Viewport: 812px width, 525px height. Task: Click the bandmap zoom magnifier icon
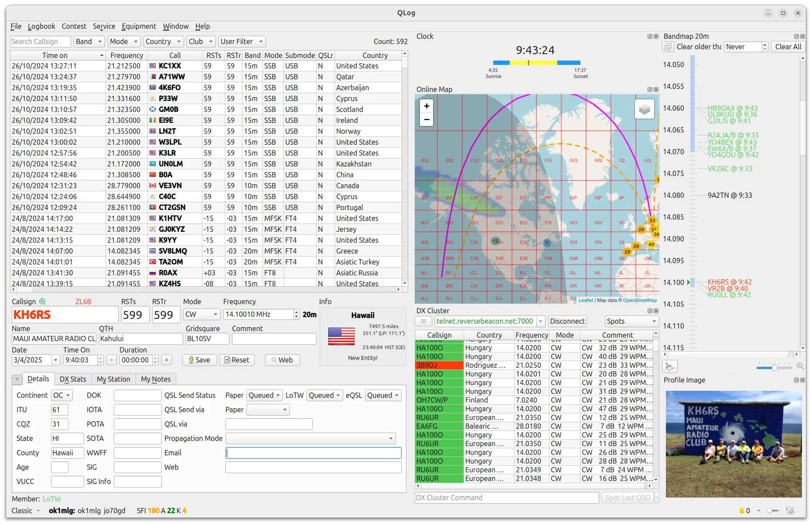pos(800,366)
